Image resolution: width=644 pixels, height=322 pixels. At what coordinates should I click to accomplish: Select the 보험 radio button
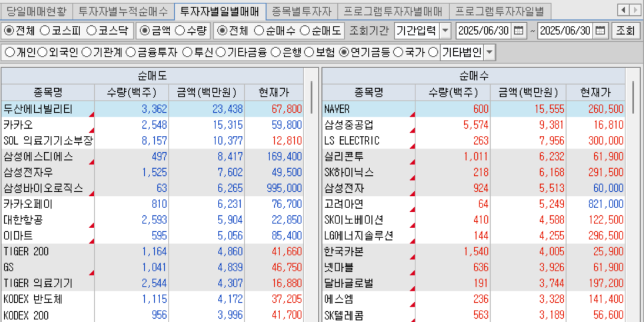pyautogui.click(x=309, y=52)
